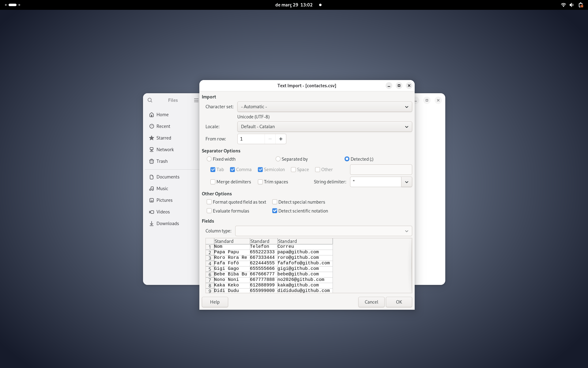Go to Recent in the sidebar
The image size is (588, 368).
click(163, 126)
